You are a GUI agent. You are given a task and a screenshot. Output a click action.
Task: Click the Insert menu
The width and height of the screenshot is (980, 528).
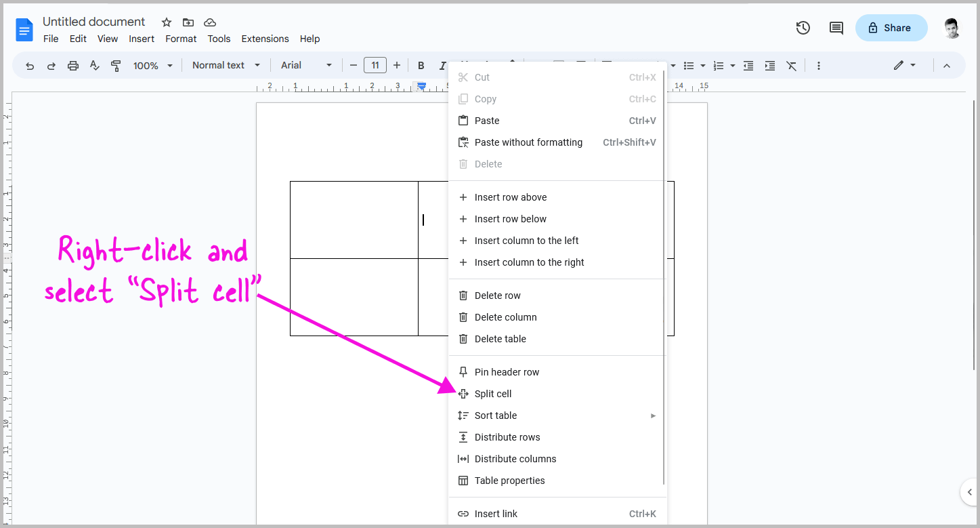142,39
